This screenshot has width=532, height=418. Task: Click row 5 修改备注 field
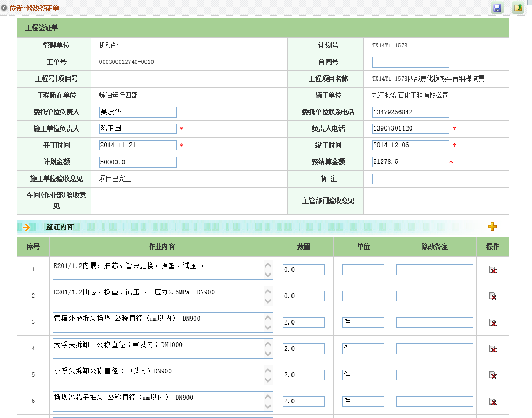click(x=435, y=375)
